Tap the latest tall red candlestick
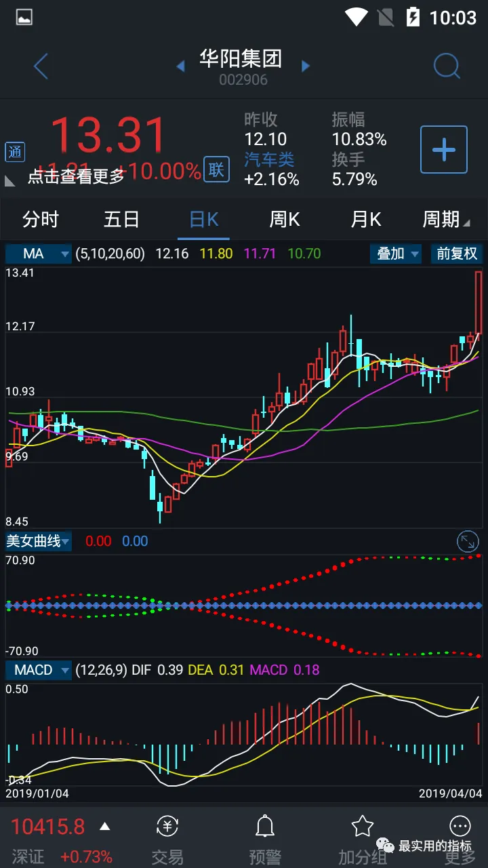Viewport: 488px width, 868px height. 479,302
